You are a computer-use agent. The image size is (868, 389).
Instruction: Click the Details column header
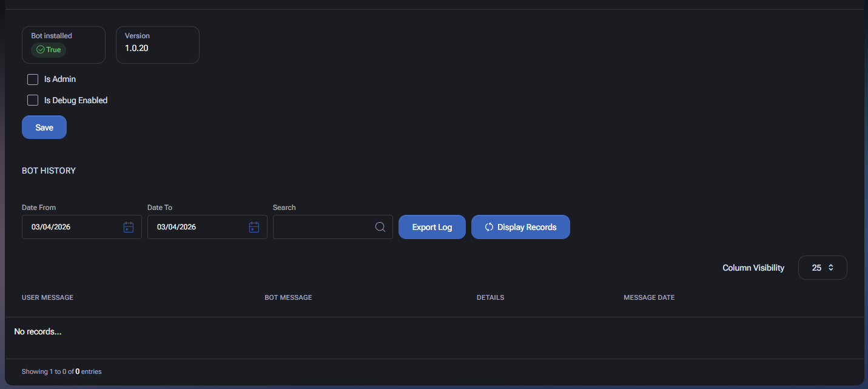point(490,297)
